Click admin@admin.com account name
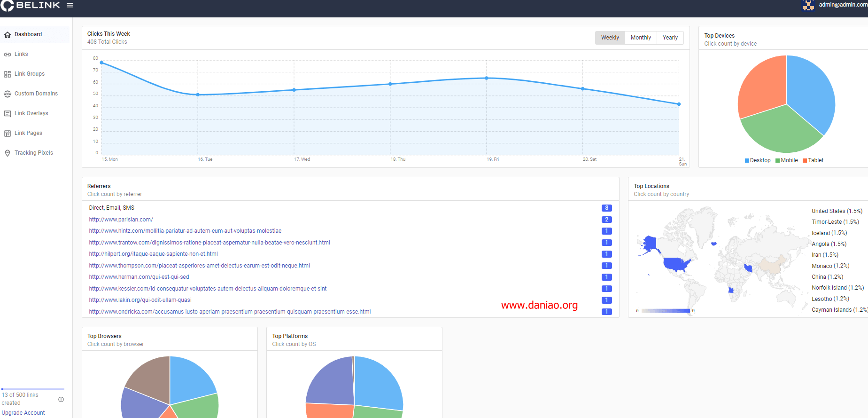 [843, 5]
